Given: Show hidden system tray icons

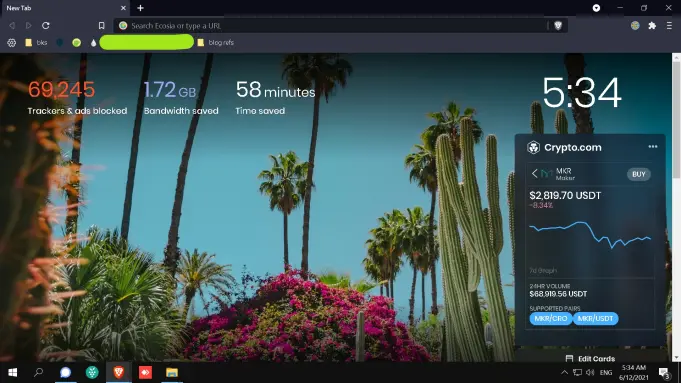Looking at the screenshot, I should pos(564,373).
